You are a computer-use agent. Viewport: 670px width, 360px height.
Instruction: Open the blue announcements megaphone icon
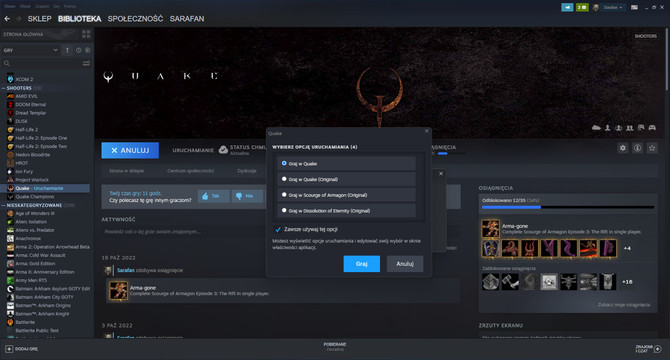(567, 7)
